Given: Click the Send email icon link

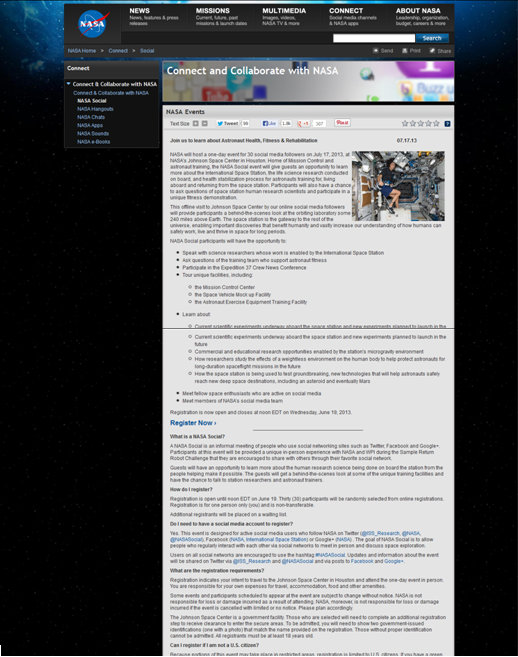Looking at the screenshot, I should pos(383,51).
